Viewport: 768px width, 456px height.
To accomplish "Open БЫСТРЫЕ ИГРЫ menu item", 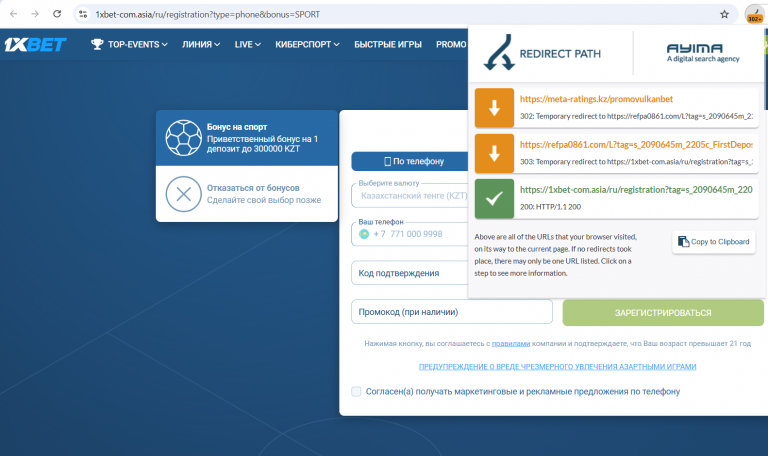I will coord(387,45).
